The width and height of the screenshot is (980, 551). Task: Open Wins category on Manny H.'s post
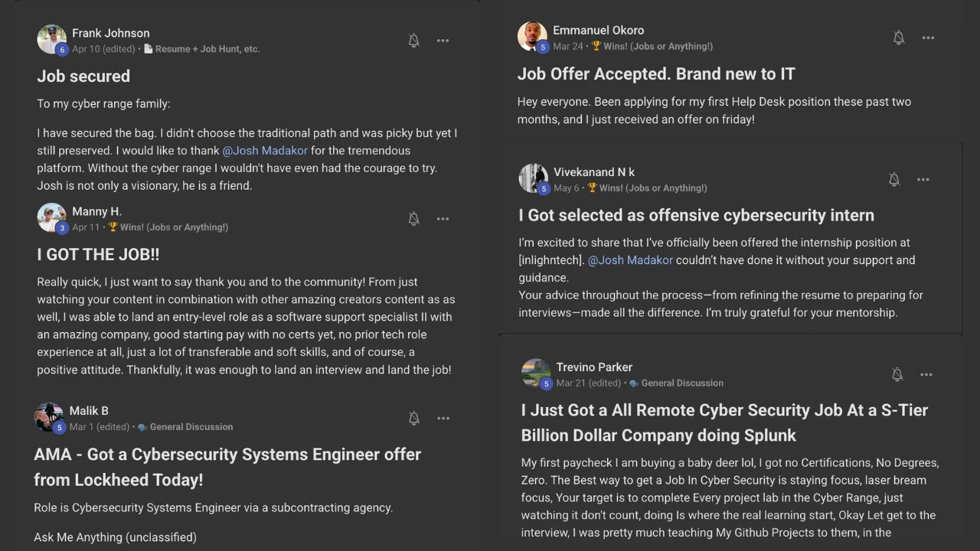click(173, 227)
